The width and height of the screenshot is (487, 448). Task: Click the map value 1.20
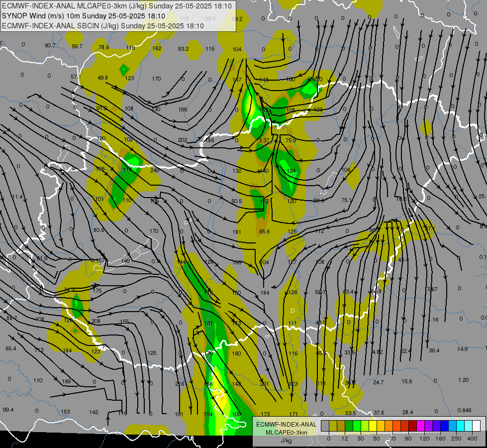tap(464, 380)
